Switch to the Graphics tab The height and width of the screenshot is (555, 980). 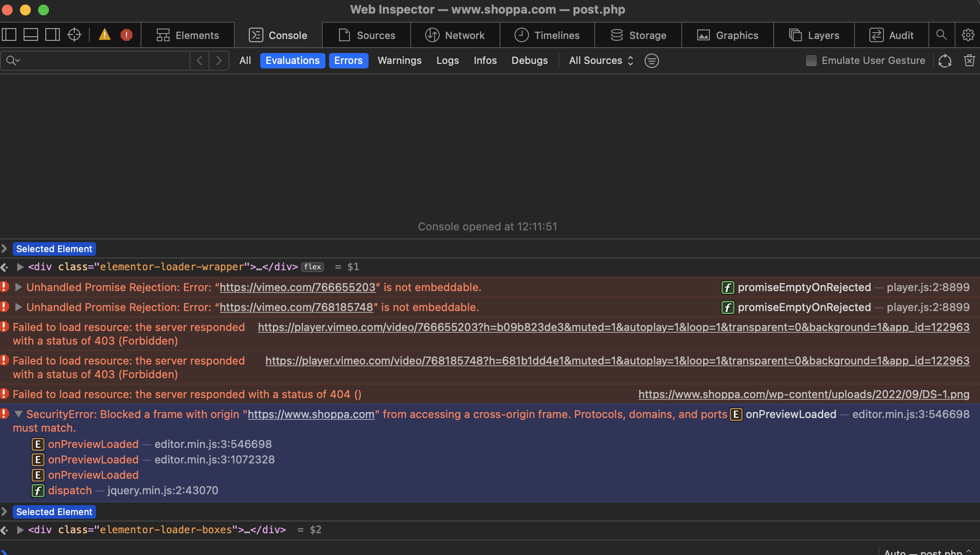728,35
